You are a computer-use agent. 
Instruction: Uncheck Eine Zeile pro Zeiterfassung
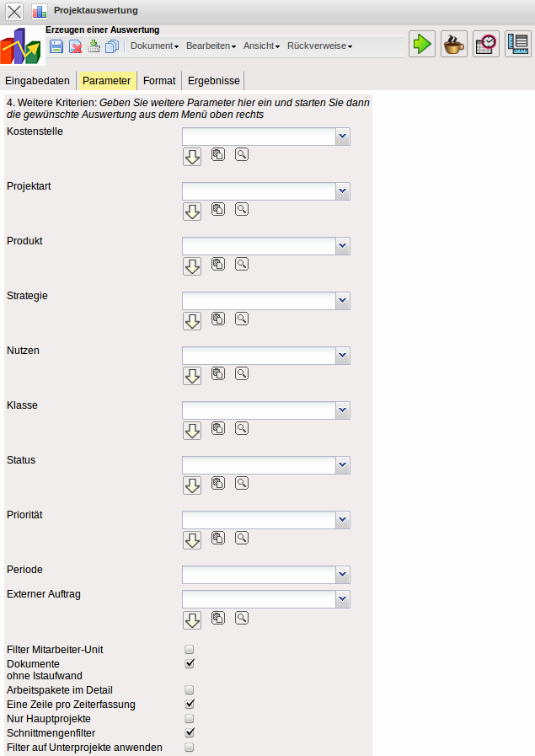point(190,704)
